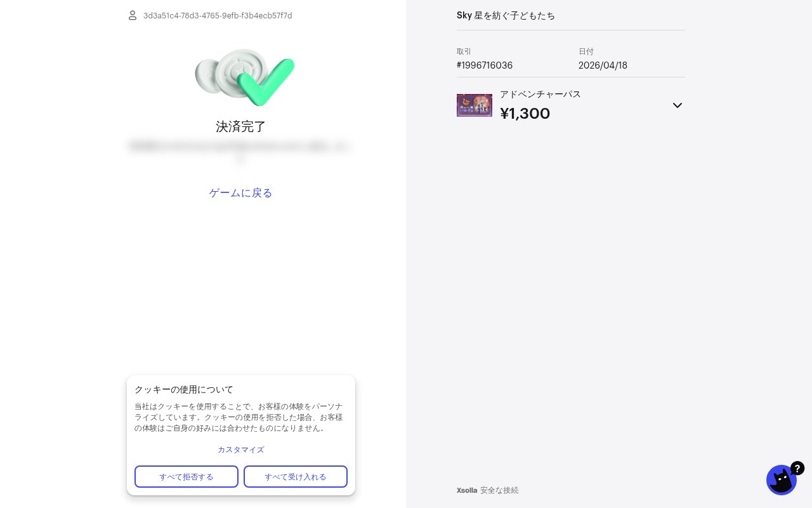Click the 安全な接続 footer text
812x508 pixels.
[499, 490]
